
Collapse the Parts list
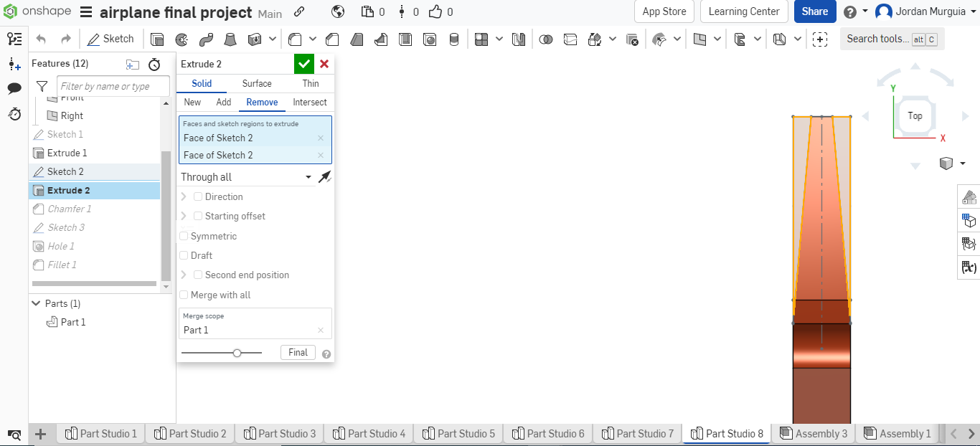(35, 303)
